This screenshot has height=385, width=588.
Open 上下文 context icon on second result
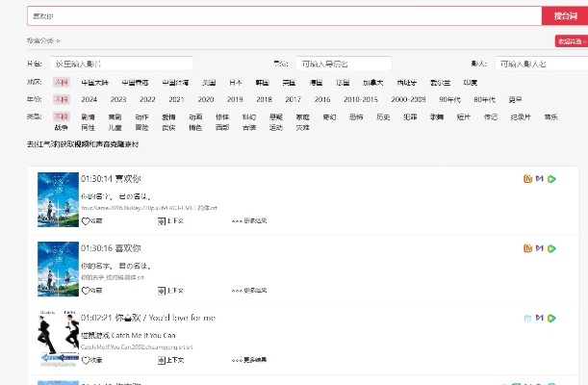pyautogui.click(x=161, y=291)
